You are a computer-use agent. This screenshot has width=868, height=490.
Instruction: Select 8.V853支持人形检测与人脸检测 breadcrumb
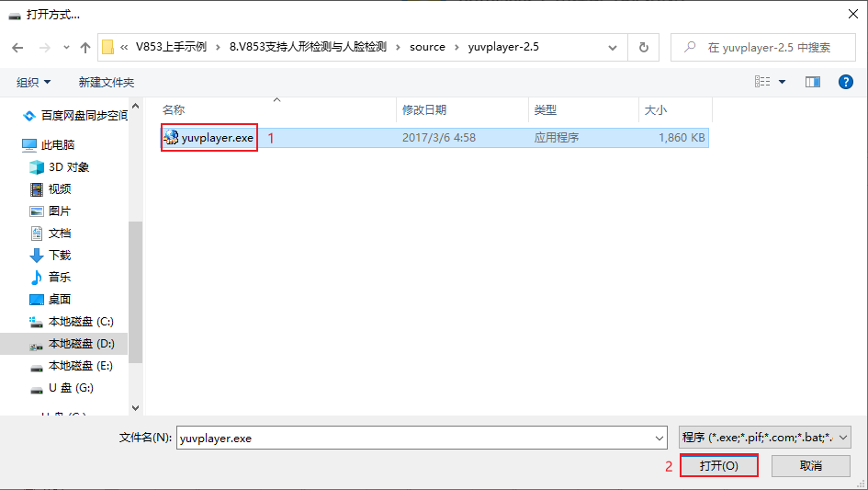coord(308,47)
